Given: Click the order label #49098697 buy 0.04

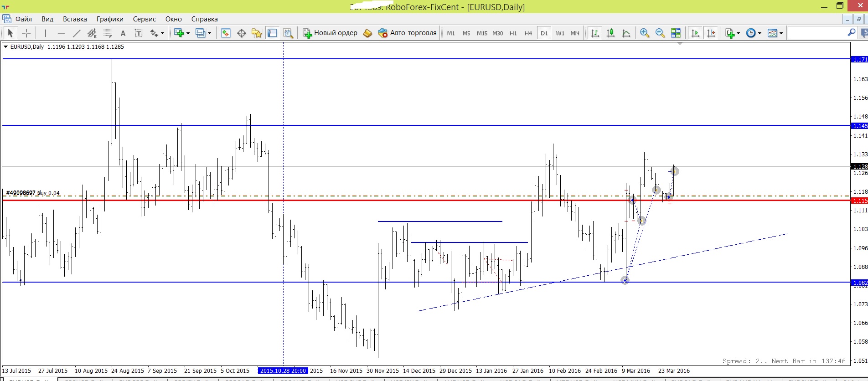Looking at the screenshot, I should point(33,193).
